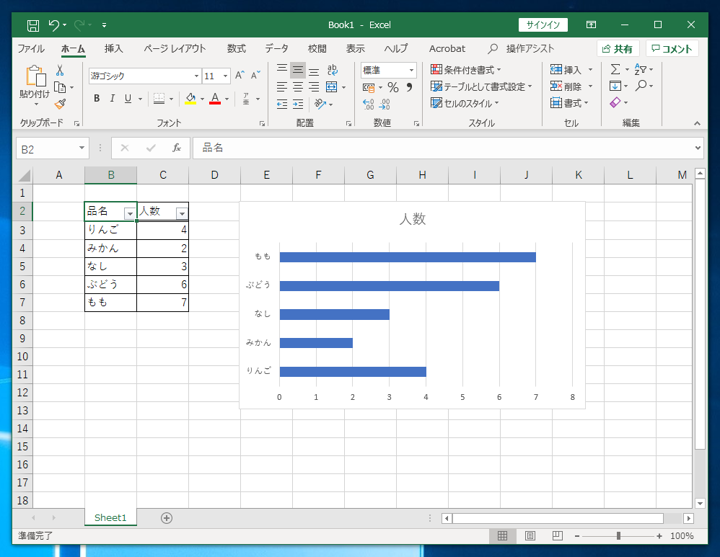Collapse the ribbon with chevron
720x557 pixels.
(x=697, y=123)
